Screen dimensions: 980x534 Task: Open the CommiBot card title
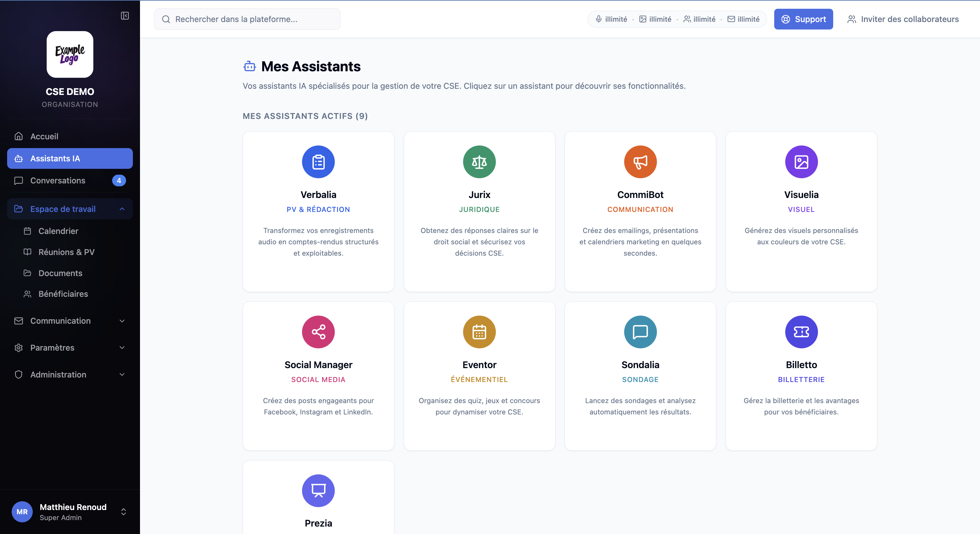pos(640,194)
